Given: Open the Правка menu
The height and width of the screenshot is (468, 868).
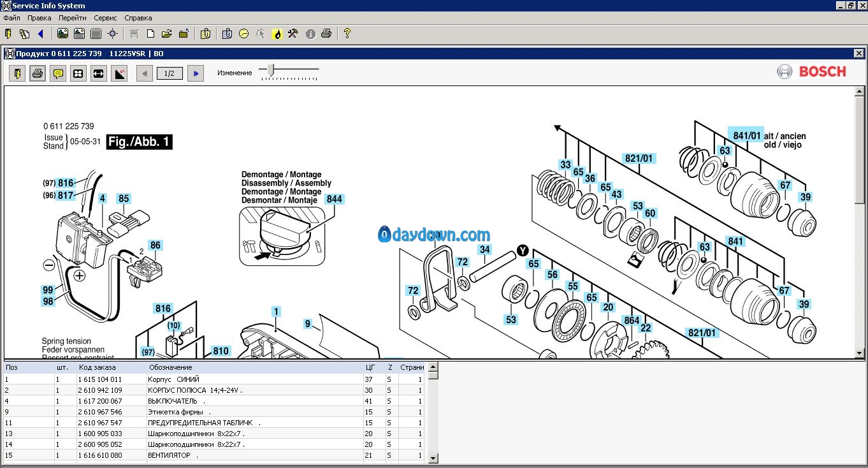Looking at the screenshot, I should tap(40, 18).
